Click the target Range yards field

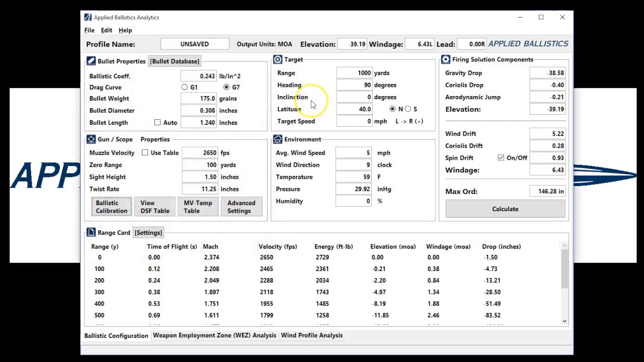click(x=355, y=73)
